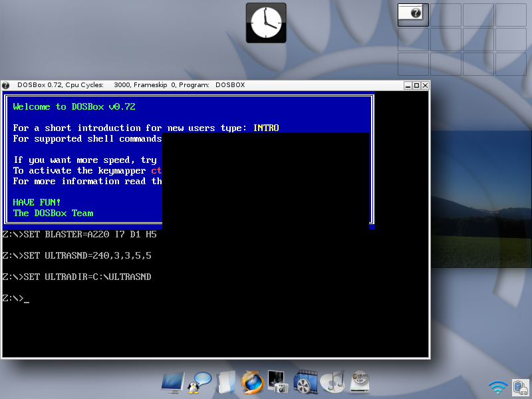
Task: Switch to the second workspace in pager's top row
Action: tap(446, 15)
